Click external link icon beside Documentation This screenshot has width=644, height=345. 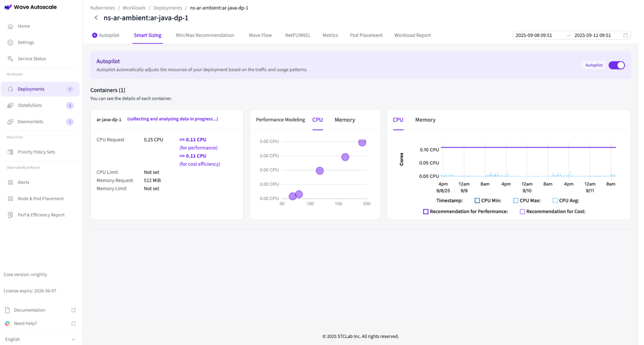[x=73, y=310]
